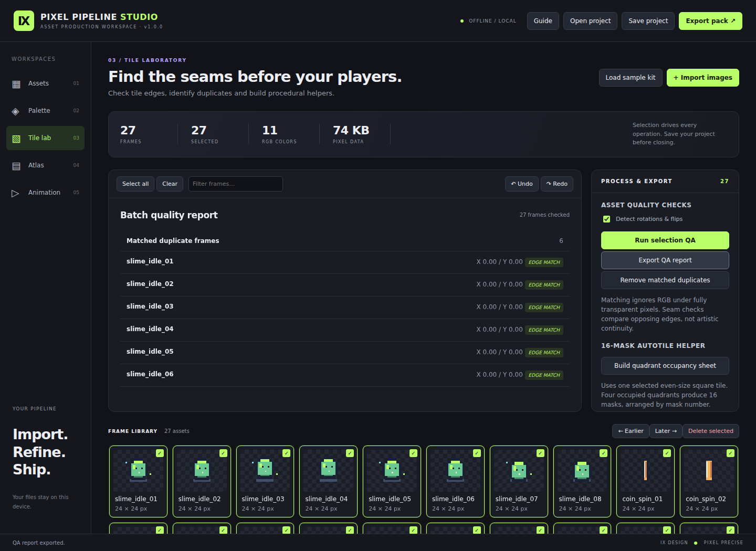Image resolution: width=756 pixels, height=551 pixels.
Task: Open the Assets workspace
Action: (x=45, y=83)
